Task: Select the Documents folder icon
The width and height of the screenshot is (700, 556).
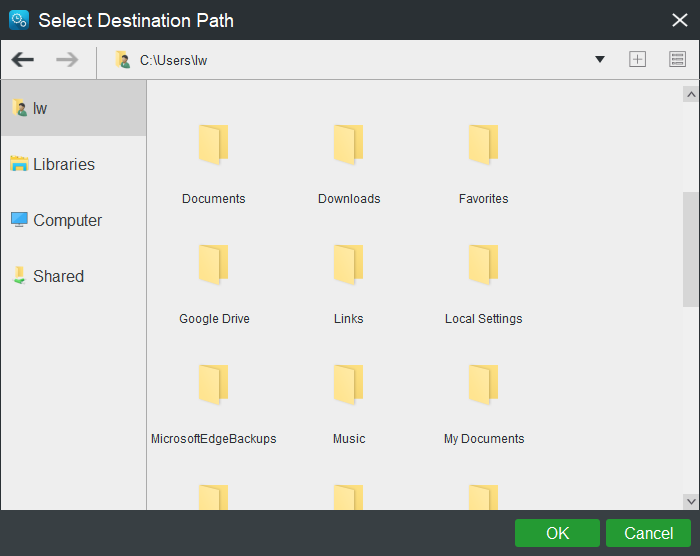Action: 213,145
